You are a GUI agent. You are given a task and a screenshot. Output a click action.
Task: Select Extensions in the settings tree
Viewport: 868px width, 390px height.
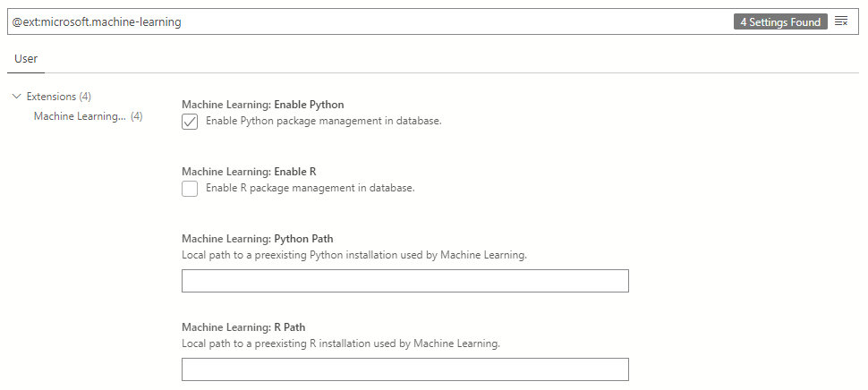tap(51, 97)
